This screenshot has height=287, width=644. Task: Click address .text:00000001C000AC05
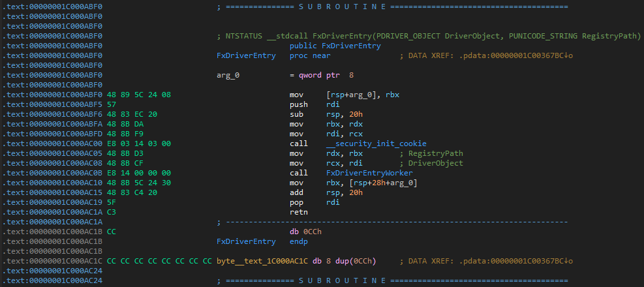pyautogui.click(x=52, y=153)
